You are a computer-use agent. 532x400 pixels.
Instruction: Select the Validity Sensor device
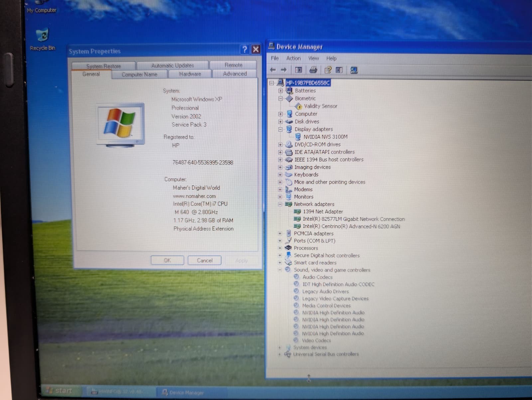tap(320, 106)
